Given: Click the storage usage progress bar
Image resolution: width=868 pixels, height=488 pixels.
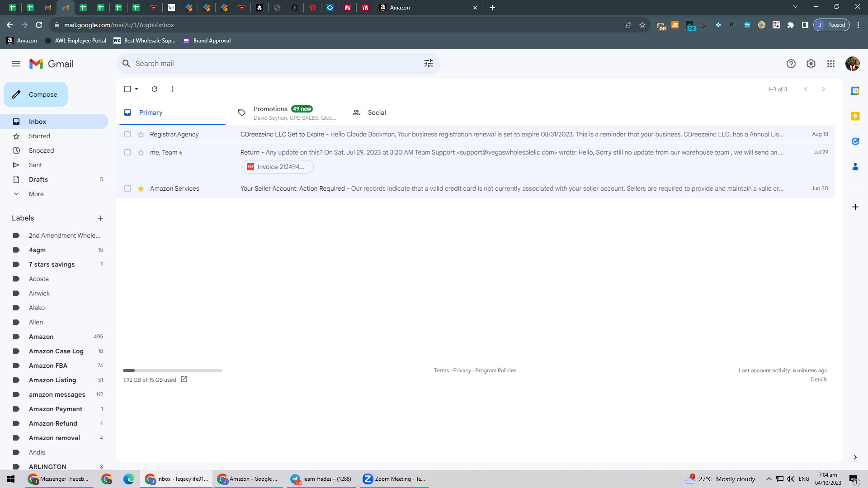Looking at the screenshot, I should (173, 371).
